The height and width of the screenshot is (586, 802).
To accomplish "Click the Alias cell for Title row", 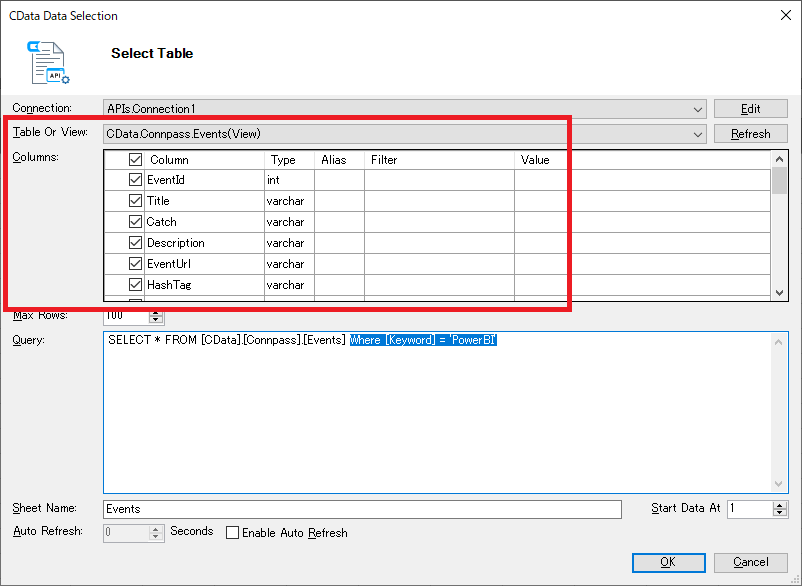I will 340,201.
